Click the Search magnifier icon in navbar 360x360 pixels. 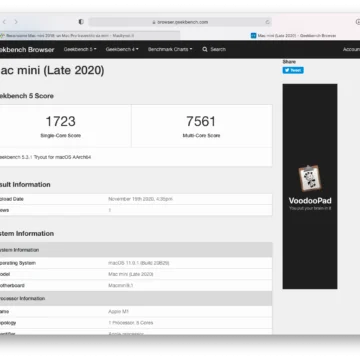tap(205, 49)
